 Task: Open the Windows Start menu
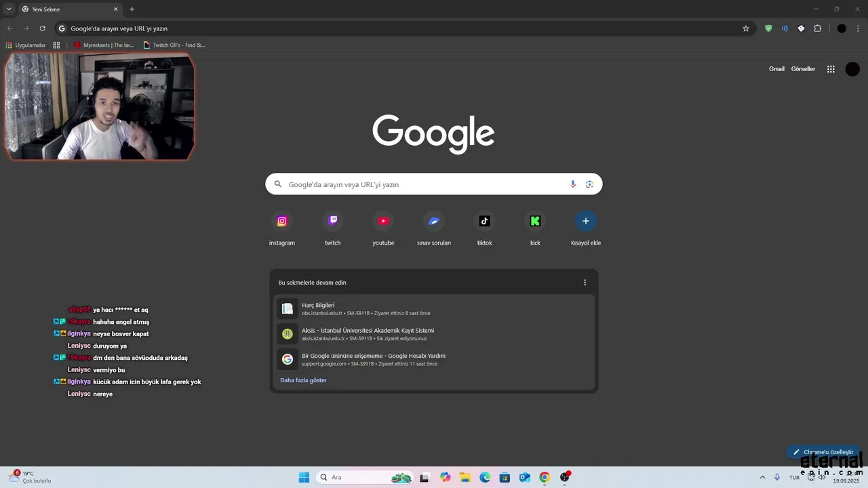pyautogui.click(x=304, y=477)
